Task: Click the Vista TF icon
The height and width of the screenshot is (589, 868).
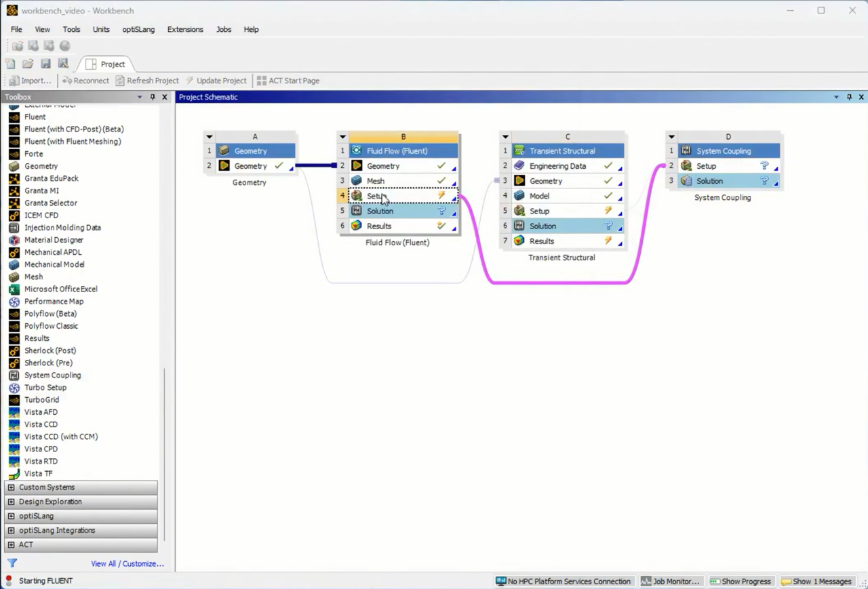Action: 14,474
